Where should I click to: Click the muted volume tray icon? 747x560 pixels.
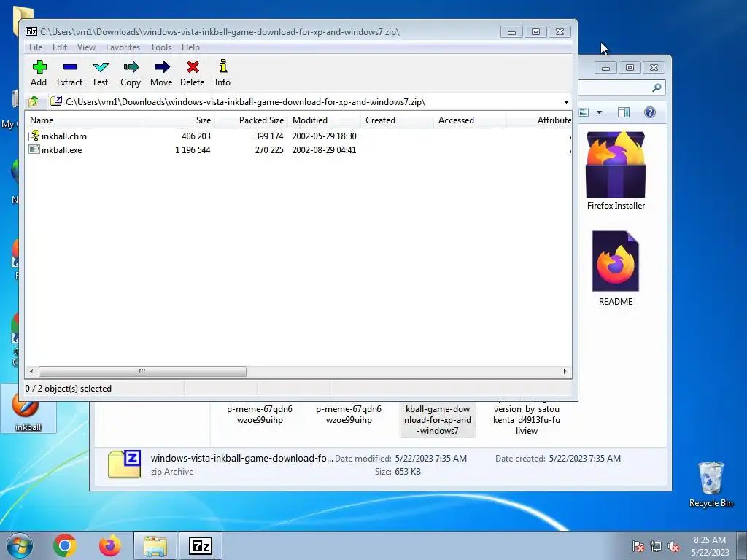point(673,546)
